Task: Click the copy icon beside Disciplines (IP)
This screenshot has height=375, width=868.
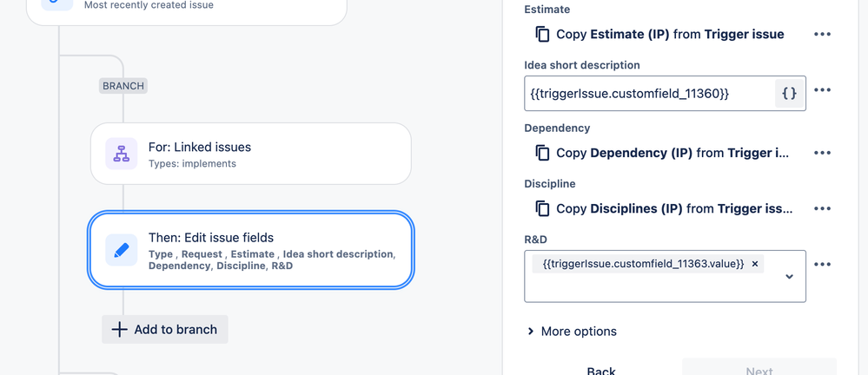Action: coord(542,208)
